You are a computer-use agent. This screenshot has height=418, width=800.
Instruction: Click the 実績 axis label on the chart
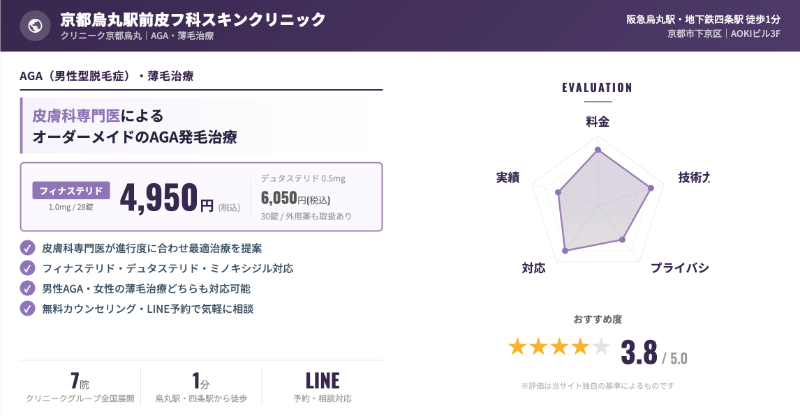[x=507, y=177]
